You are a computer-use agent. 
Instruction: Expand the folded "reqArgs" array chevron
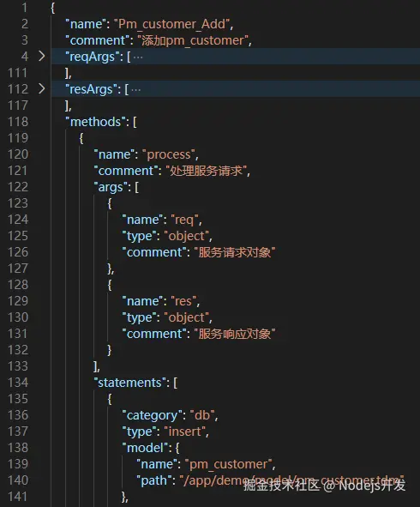click(42, 57)
